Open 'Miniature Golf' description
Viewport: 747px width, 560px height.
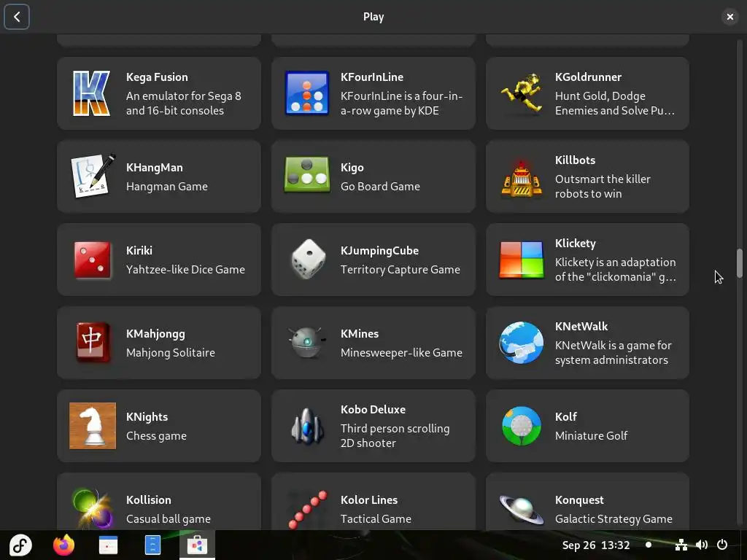tap(591, 436)
